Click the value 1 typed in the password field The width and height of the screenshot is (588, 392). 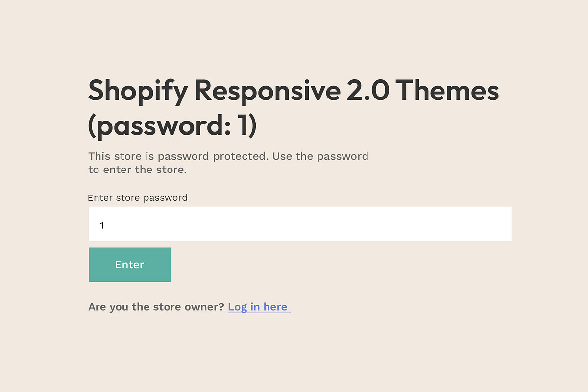coord(102,225)
